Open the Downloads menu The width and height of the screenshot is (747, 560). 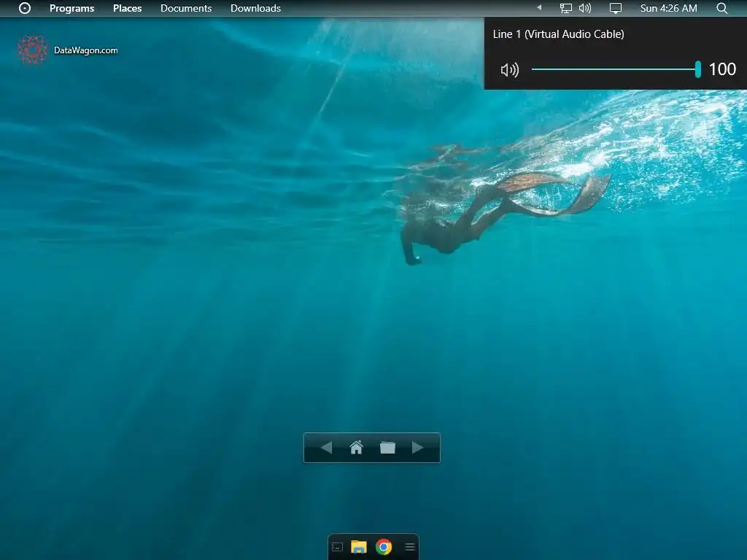coord(256,8)
